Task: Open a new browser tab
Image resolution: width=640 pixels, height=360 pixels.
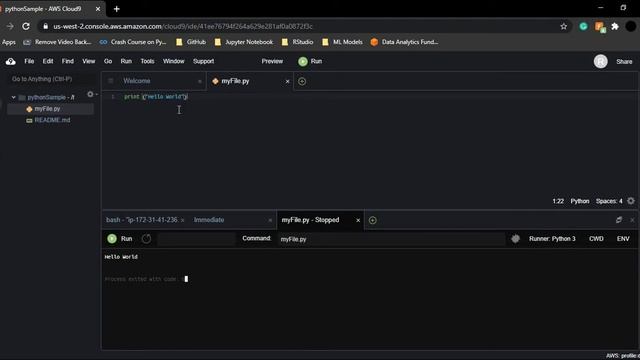Action: click(x=117, y=9)
